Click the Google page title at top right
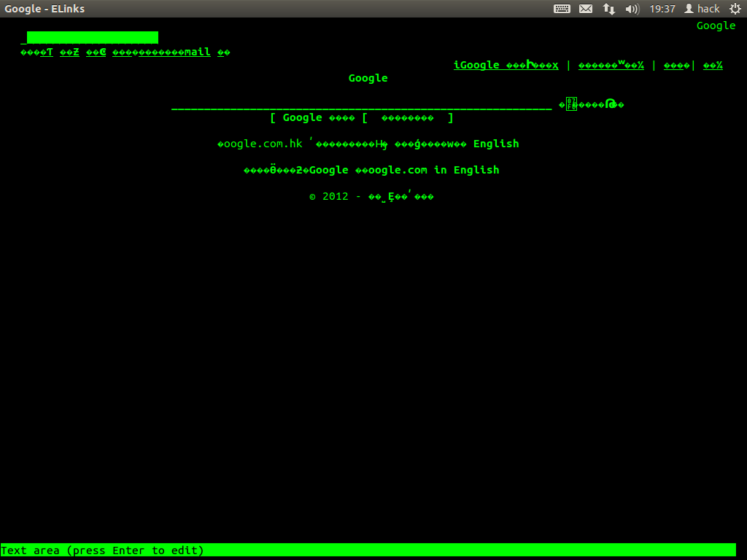This screenshot has height=560, width=747. point(716,26)
